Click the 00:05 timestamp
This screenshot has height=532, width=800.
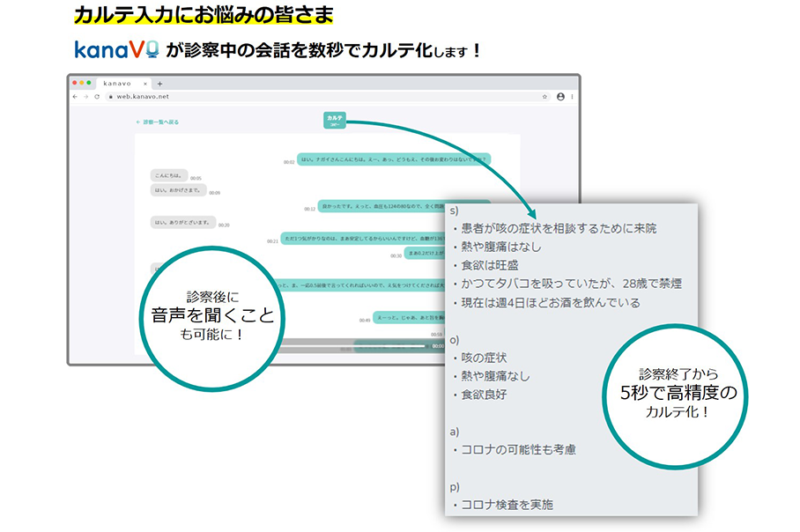point(196,179)
